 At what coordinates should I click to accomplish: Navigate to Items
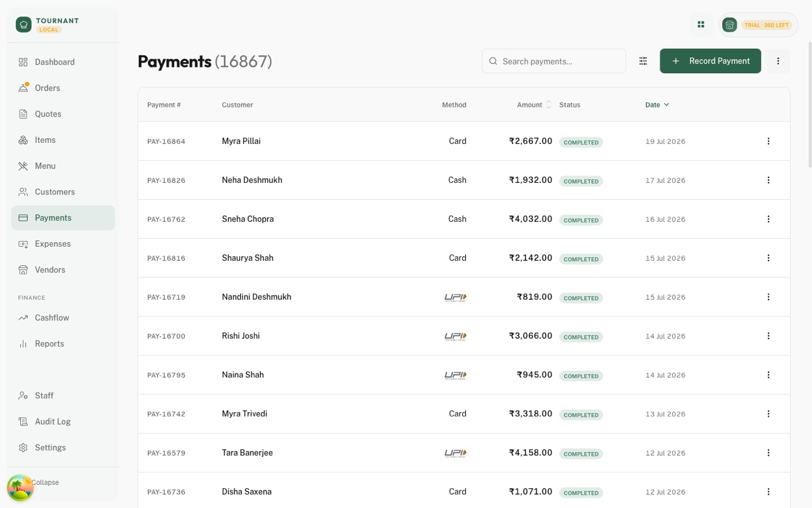coord(63,140)
